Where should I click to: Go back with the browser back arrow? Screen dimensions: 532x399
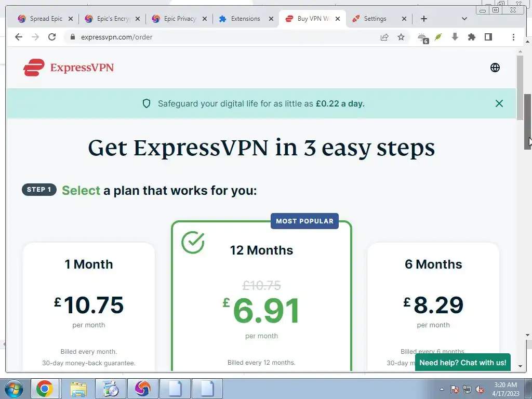(19, 37)
